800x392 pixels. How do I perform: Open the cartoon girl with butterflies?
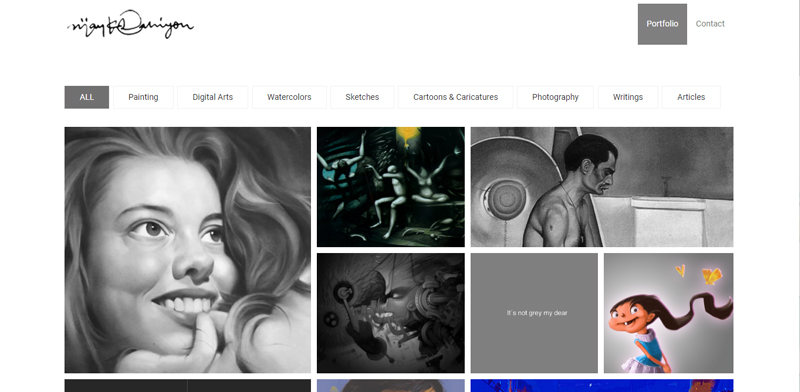point(669,313)
